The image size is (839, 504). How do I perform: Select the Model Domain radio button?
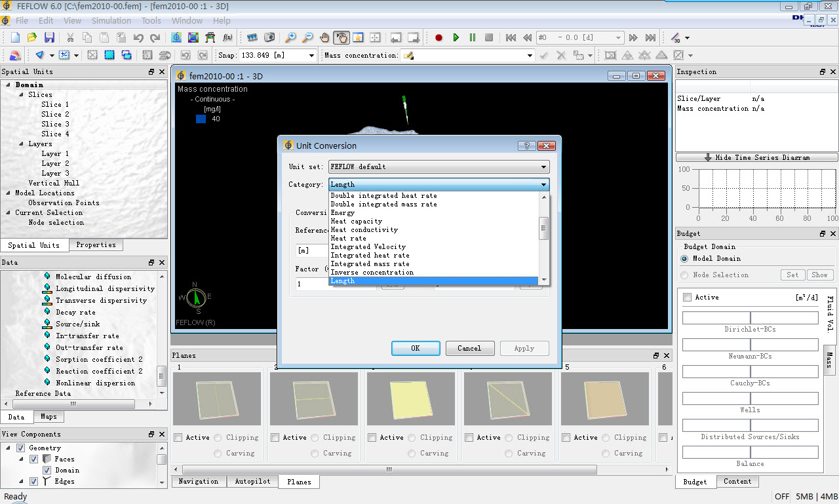685,258
